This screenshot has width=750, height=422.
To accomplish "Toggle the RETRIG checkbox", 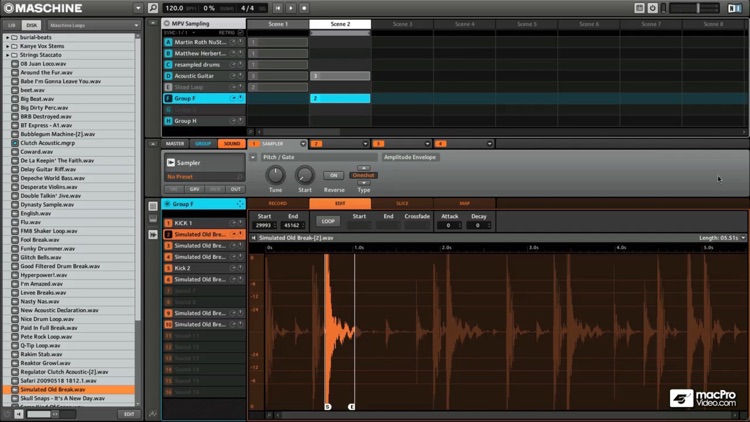I will 241,33.
